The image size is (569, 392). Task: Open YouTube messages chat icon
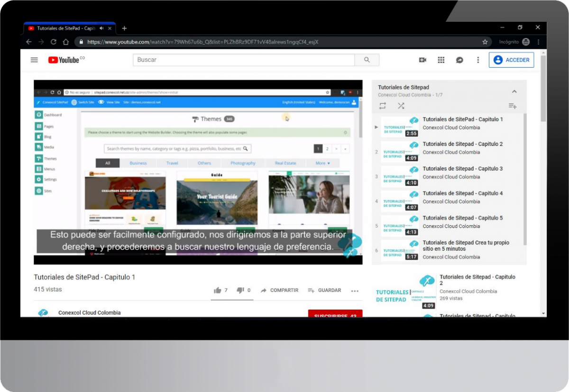[459, 60]
